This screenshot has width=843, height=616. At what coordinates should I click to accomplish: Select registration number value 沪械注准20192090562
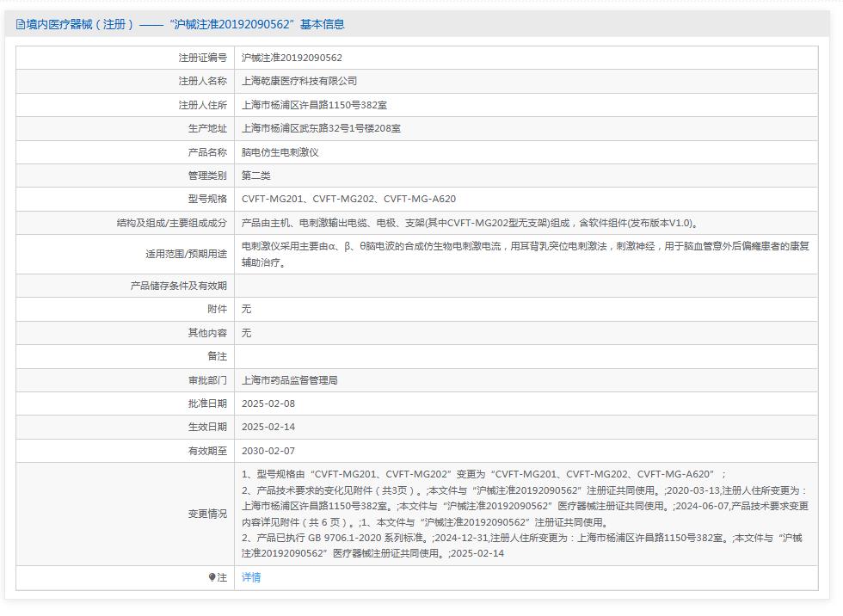pyautogui.click(x=292, y=58)
